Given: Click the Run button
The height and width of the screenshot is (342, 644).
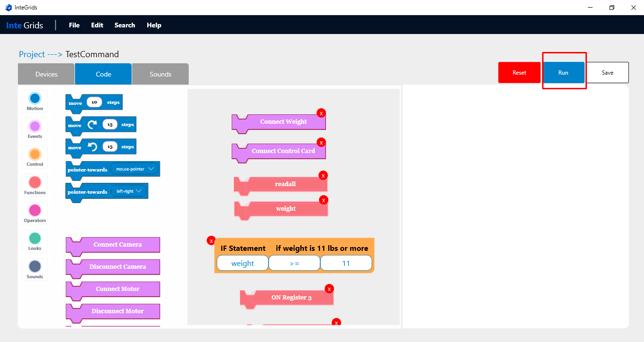Looking at the screenshot, I should pos(563,72).
